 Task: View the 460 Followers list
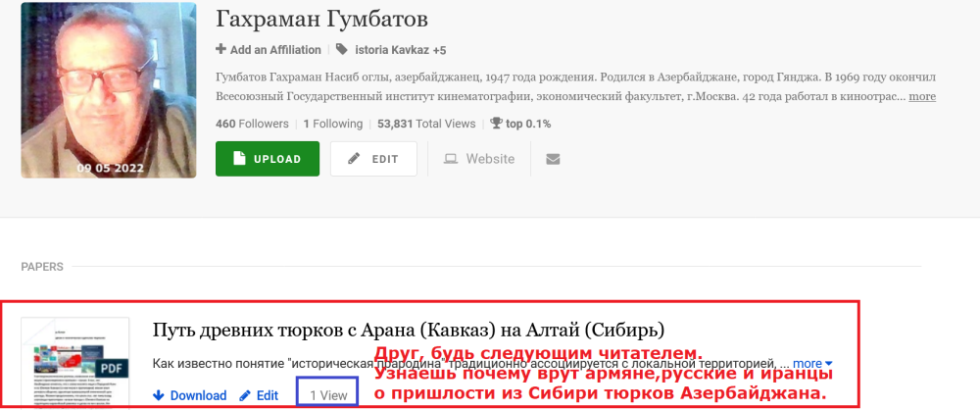[x=252, y=124]
